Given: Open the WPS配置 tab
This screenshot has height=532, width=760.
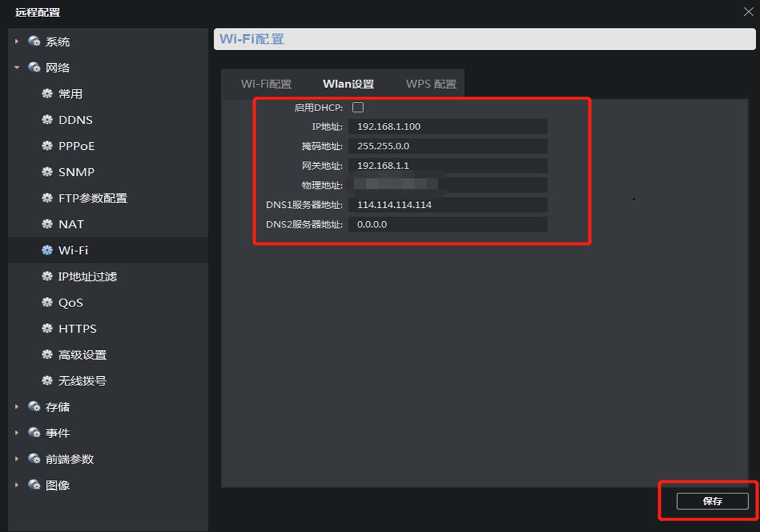Looking at the screenshot, I should (x=430, y=84).
